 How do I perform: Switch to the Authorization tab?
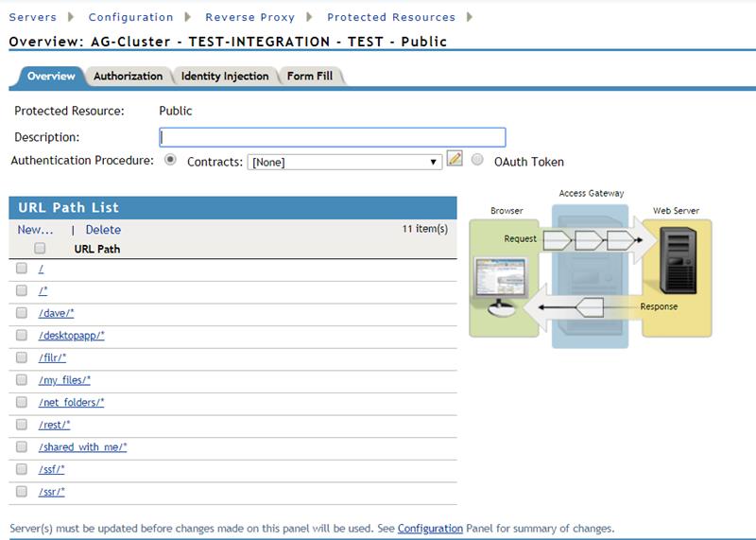[128, 77]
